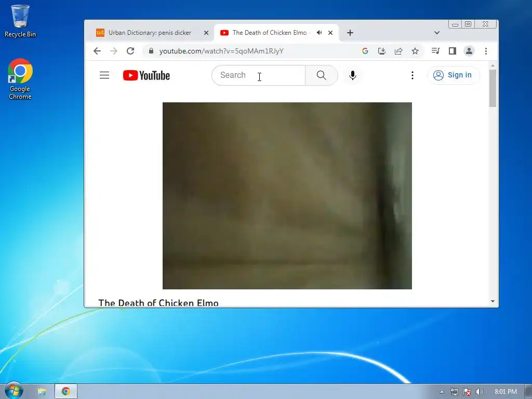This screenshot has width=532, height=399.
Task: Open the Recycle Bin desktop icon
Action: pyautogui.click(x=20, y=21)
